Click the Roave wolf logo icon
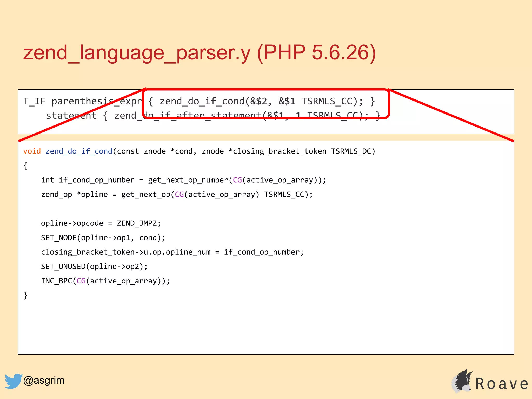Viewport: 532px width, 399px height. (462, 381)
